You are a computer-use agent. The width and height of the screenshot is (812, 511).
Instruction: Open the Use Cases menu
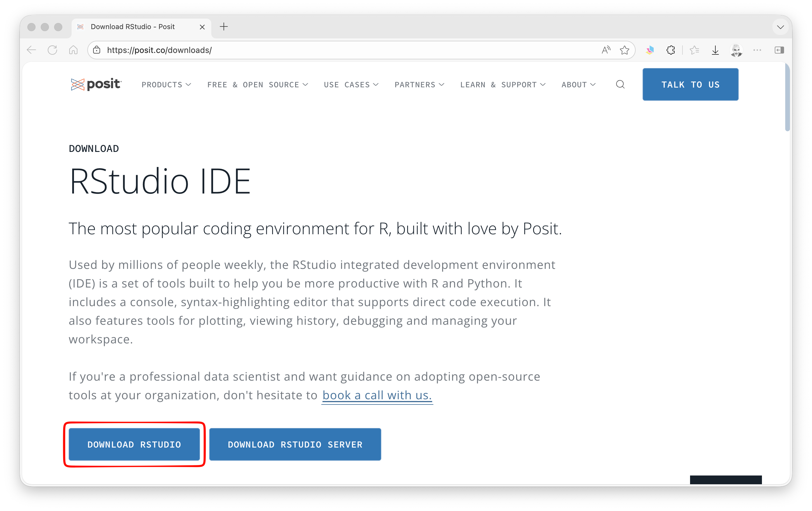(351, 85)
